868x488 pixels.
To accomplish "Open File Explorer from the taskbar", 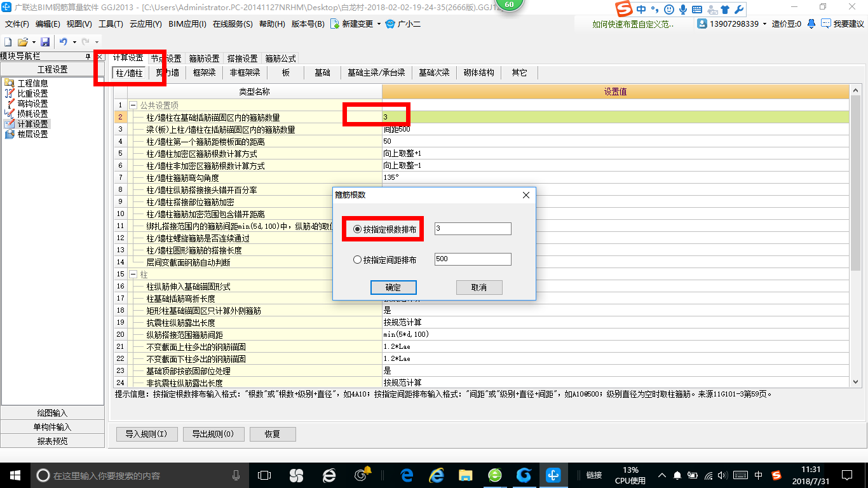I will click(x=466, y=475).
